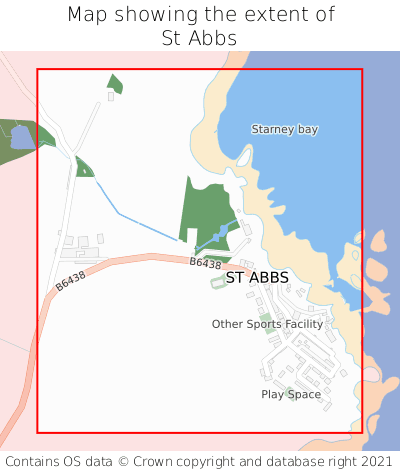The height and width of the screenshot is (472, 400).
Task: Click the small green woodland patch at the top
Action: (x=115, y=84)
